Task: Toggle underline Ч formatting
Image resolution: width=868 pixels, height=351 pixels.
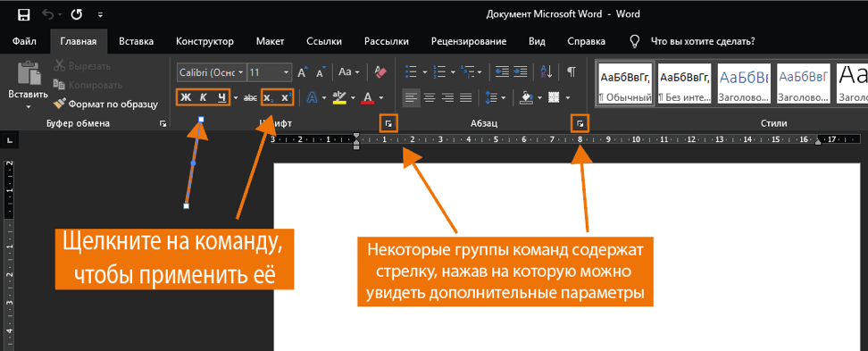Action: pyautogui.click(x=221, y=98)
